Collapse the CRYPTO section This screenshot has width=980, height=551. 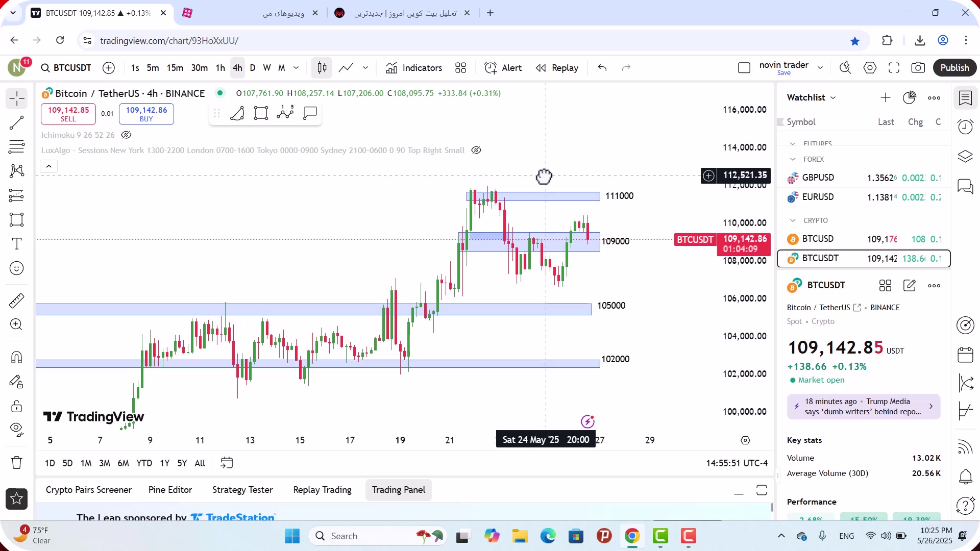[793, 220]
